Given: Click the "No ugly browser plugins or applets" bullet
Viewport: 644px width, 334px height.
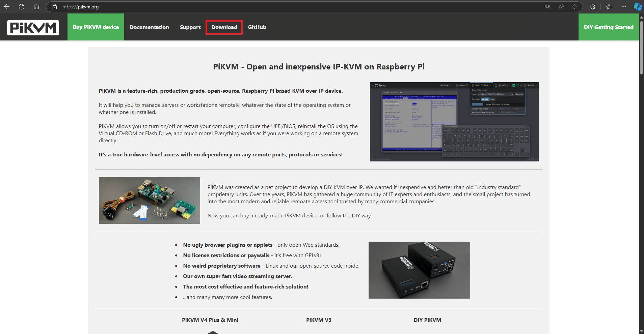Looking at the screenshot, I should 261,245.
